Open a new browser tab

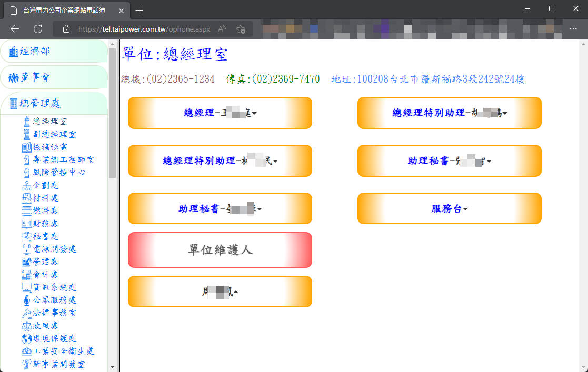pyautogui.click(x=139, y=11)
